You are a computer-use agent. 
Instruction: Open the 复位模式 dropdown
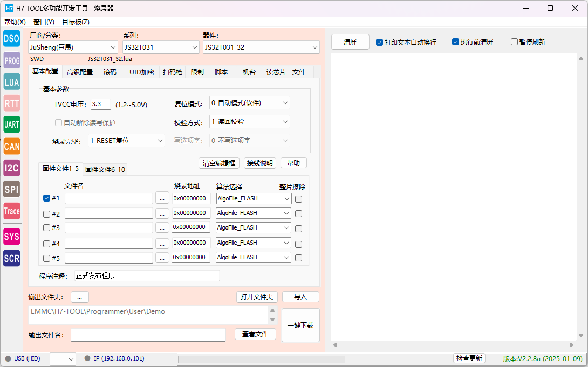[x=249, y=103]
